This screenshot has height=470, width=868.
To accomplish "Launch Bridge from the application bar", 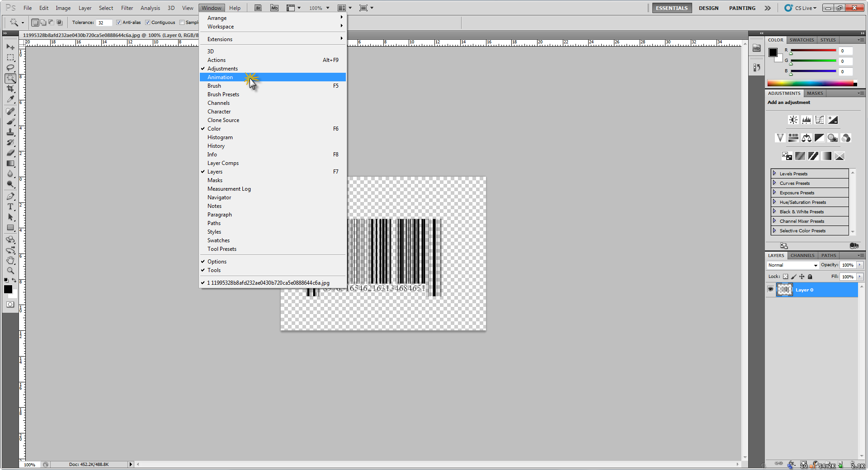I will 258,8.
